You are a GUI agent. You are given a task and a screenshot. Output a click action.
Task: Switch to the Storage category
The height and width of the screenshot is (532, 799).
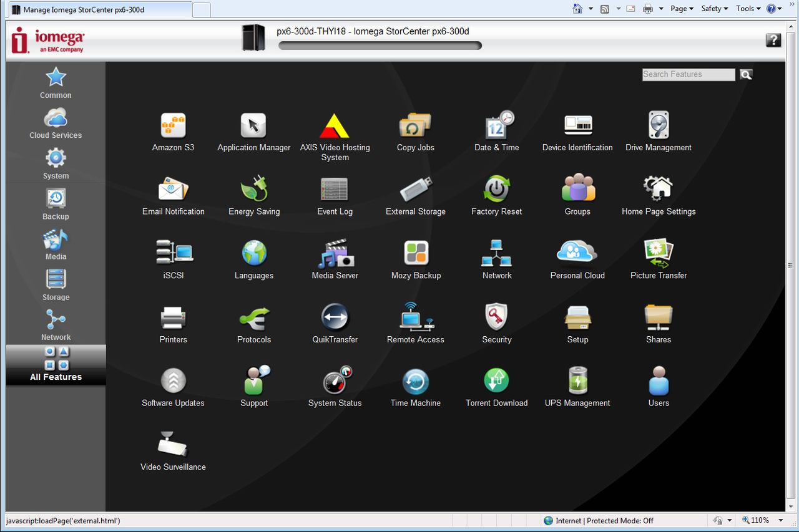pos(56,285)
